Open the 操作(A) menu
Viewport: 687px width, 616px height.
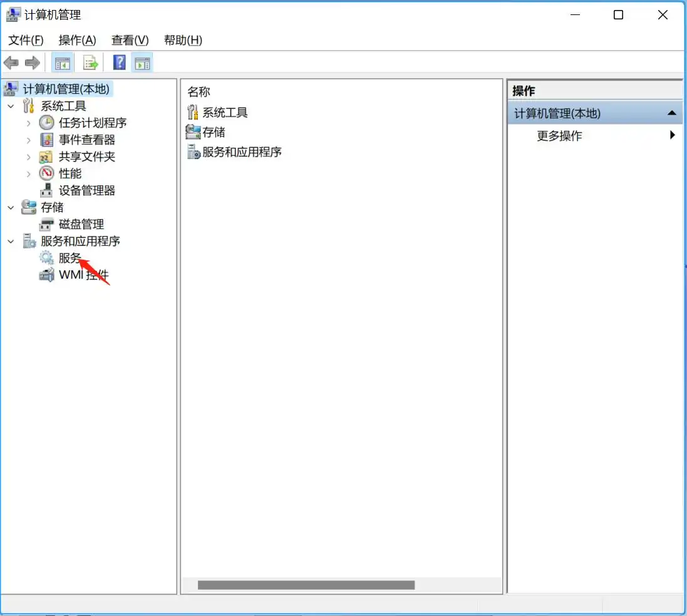pos(77,40)
